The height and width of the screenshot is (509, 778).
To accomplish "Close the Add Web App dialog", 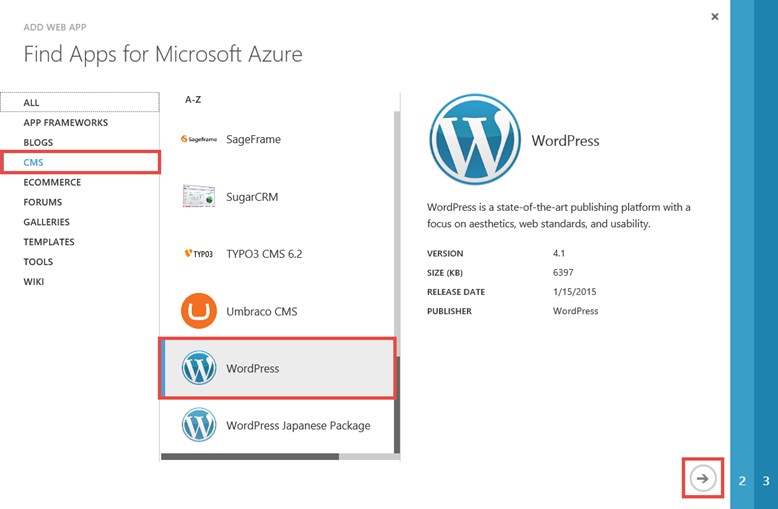I will (x=714, y=16).
